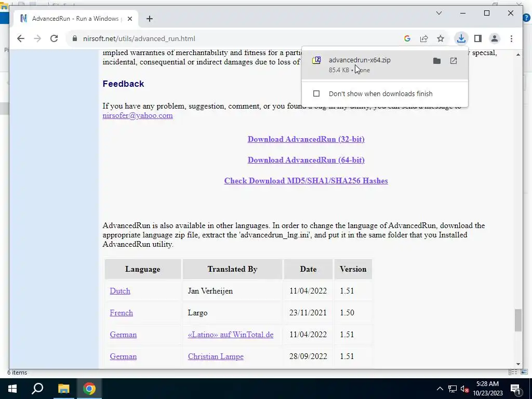Screen dimensions: 532x399
Task: Switch File Explorer to large icons view
Action: click(524, 372)
